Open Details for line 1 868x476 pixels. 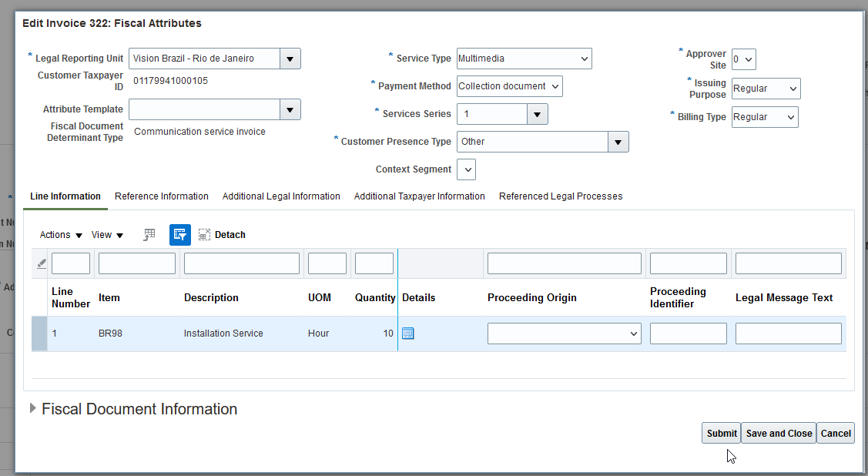click(407, 333)
